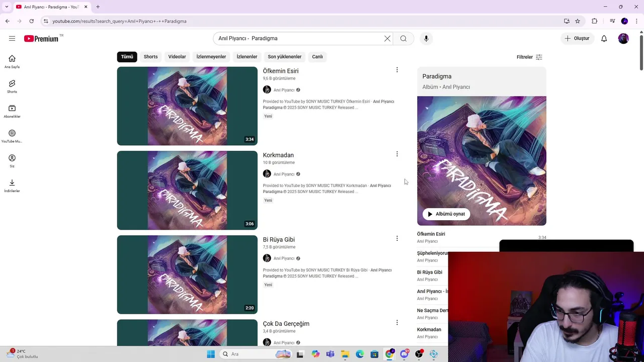Select the Videolar filter chip
This screenshot has height=362, width=644.
coord(177,57)
